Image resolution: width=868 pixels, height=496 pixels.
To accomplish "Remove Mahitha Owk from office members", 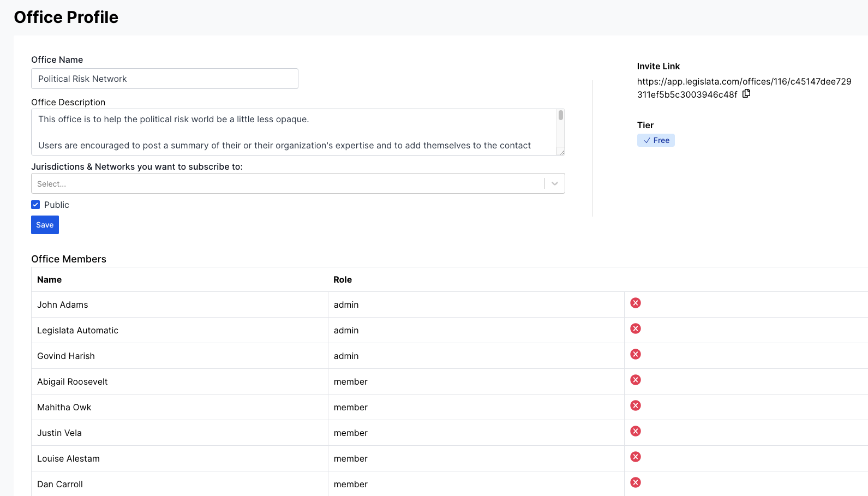I will coord(636,405).
